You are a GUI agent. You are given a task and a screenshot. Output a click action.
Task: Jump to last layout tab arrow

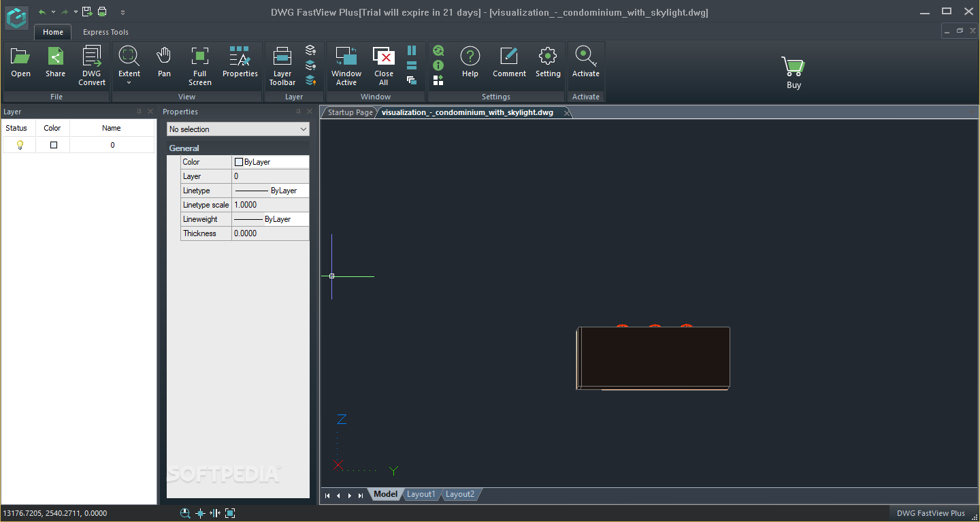361,495
